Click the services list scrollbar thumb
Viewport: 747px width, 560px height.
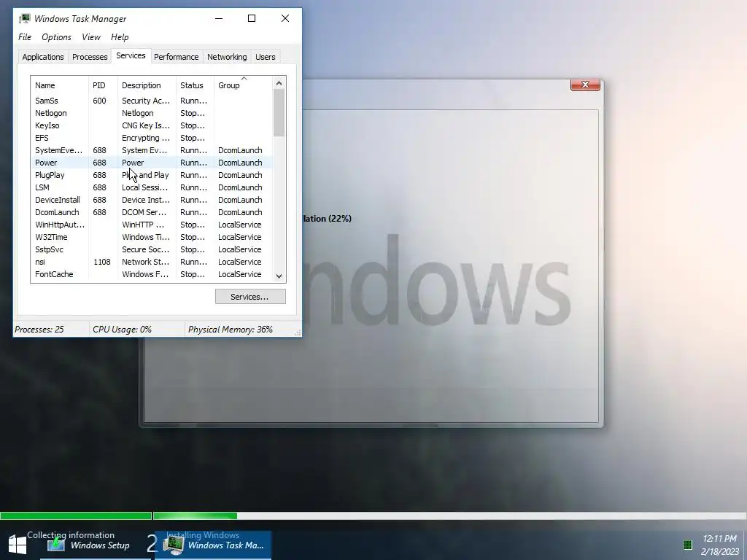279,113
